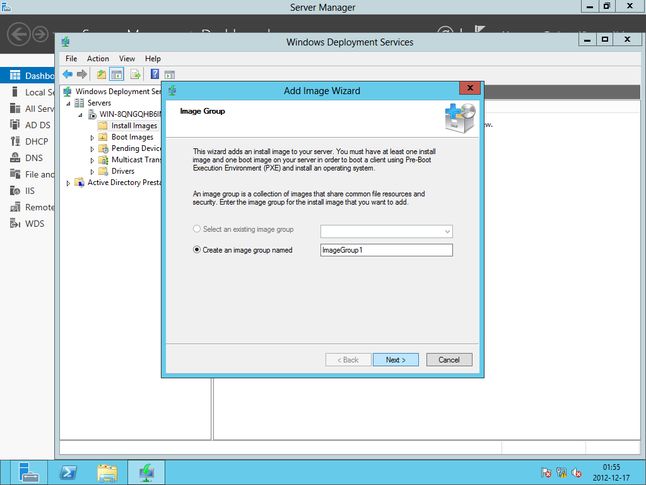
Task: Select AD DS role in sidebar
Action: click(28, 125)
